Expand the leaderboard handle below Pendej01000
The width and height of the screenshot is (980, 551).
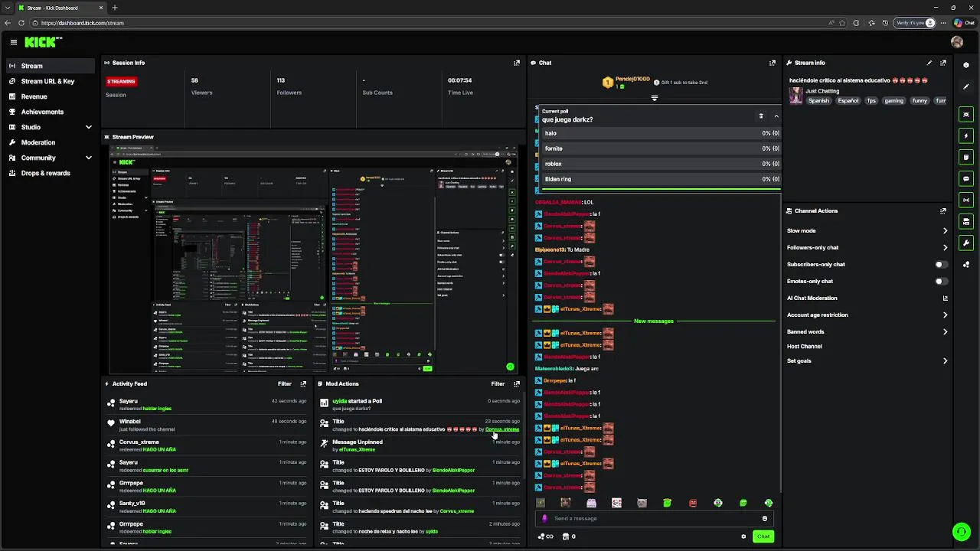[654, 98]
